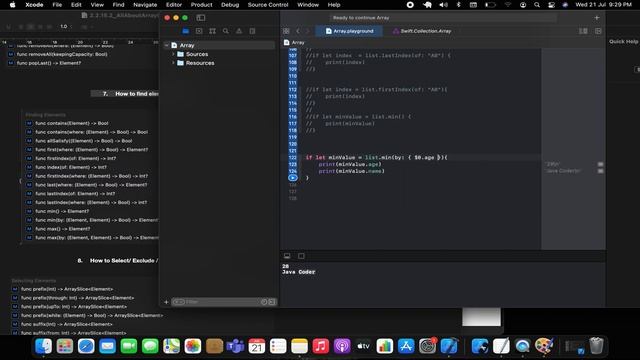
Task: Add a new editor pane
Action: tap(598, 31)
